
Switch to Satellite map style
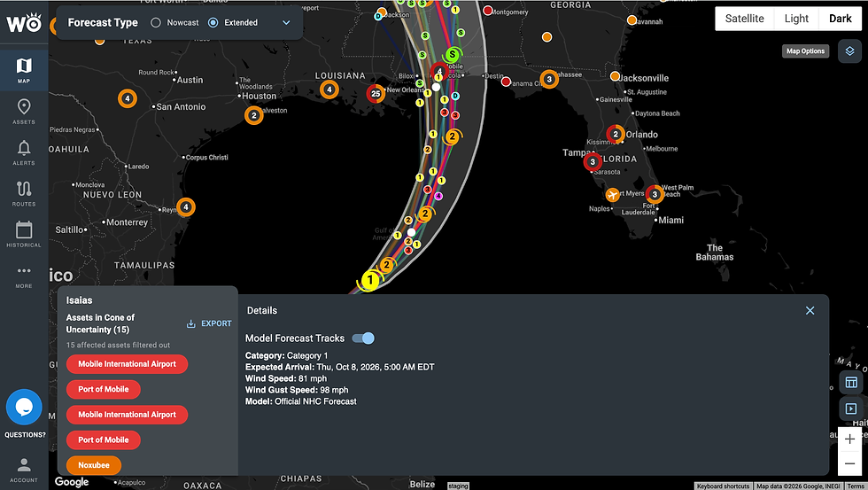point(745,19)
